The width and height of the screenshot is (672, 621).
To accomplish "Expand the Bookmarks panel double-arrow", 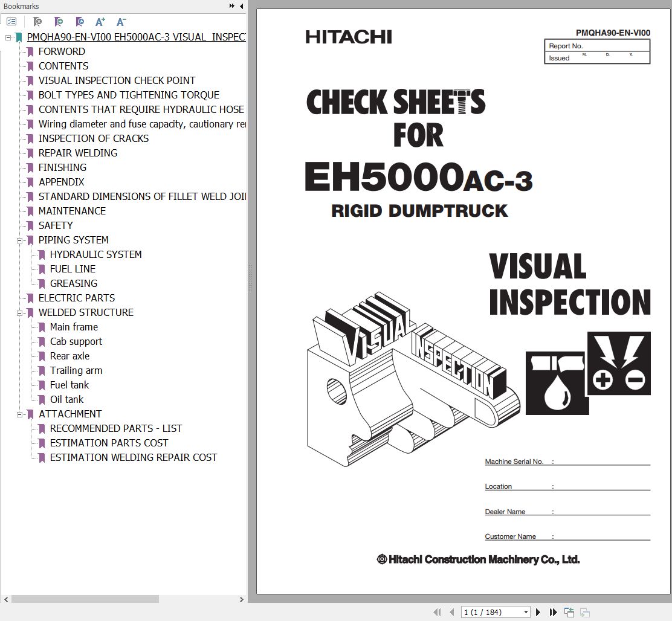I will click(x=232, y=6).
